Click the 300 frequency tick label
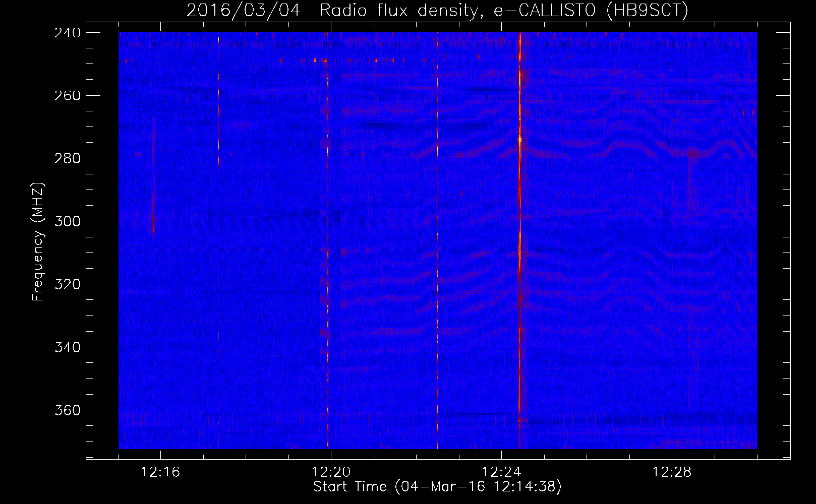 tap(67, 222)
